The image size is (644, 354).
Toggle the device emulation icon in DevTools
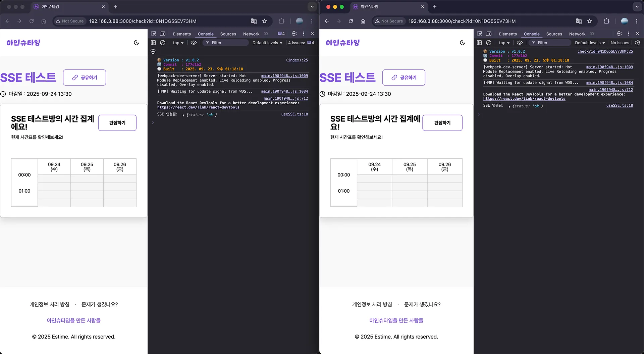pos(163,34)
